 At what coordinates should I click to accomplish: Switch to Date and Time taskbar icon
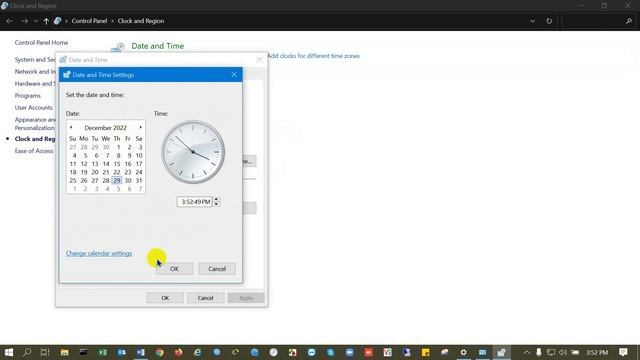501,352
